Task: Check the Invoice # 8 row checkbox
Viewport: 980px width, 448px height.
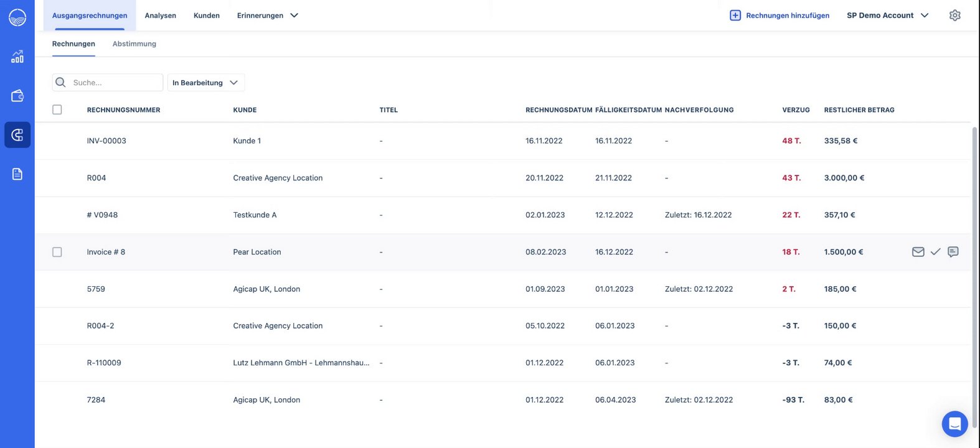Action: pos(57,252)
